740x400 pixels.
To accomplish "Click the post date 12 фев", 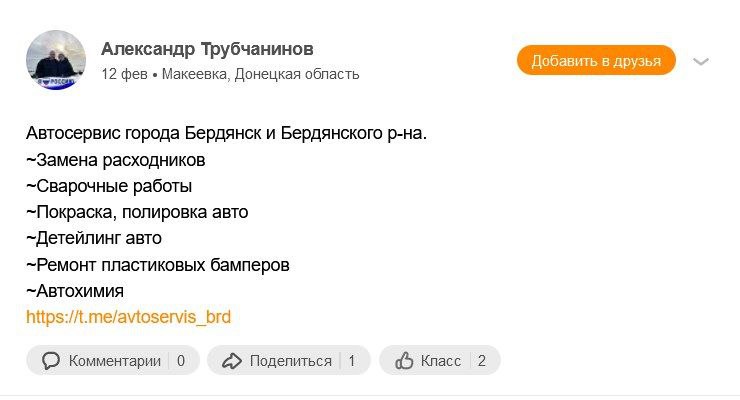I will coord(124,74).
